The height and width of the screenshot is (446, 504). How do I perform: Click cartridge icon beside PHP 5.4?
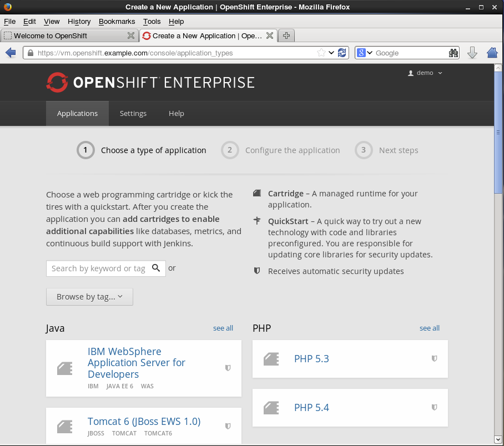pyautogui.click(x=271, y=408)
